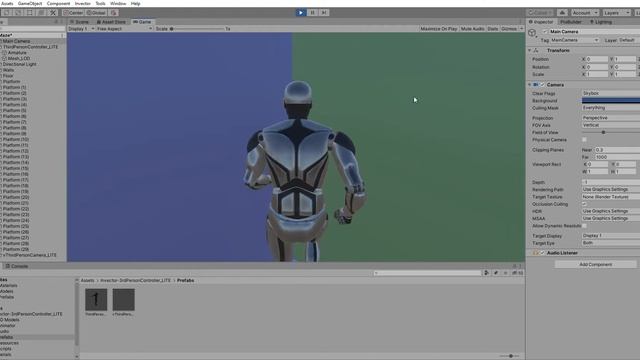Open the Gizmos dropdown arrow
Viewport: 640px width, 360px height.
pos(521,29)
